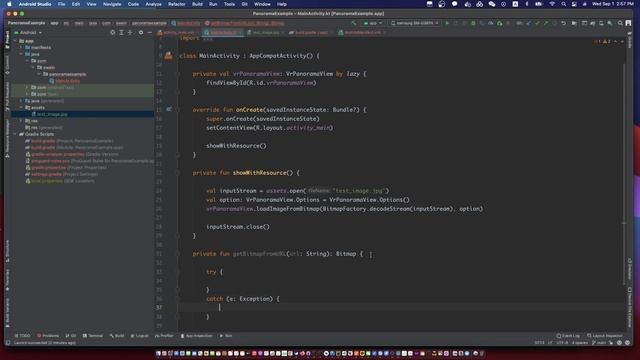This screenshot has height=360, width=640.
Task: Hide the Project panel with minus icon
Action: (x=149, y=32)
